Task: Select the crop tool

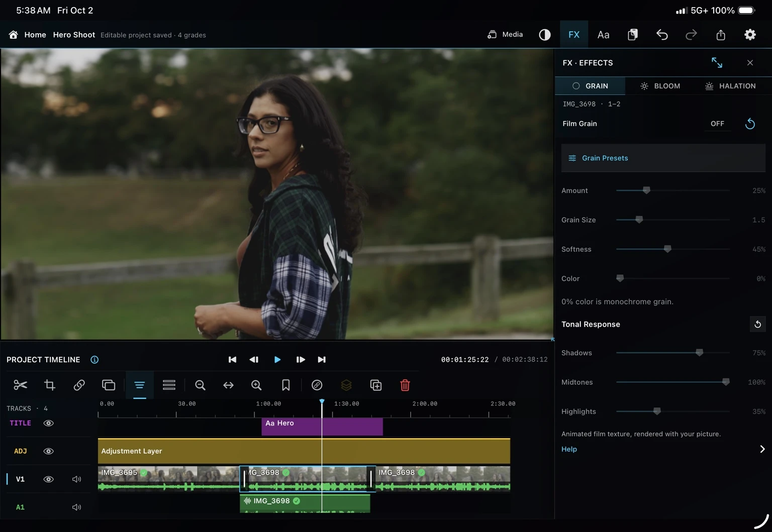Action: (50, 385)
